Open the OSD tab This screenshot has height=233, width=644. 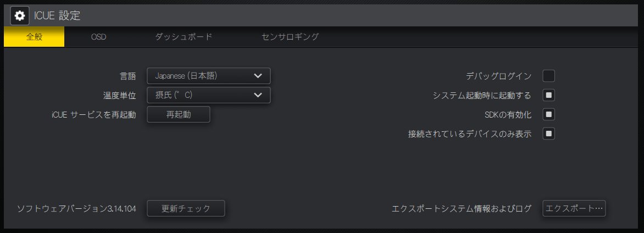[x=98, y=37]
